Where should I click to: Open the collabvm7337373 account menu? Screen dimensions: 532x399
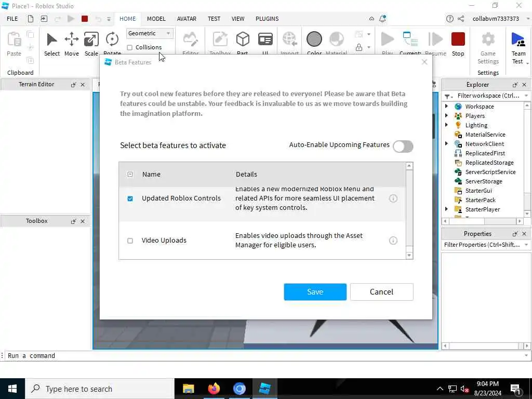pyautogui.click(x=496, y=19)
